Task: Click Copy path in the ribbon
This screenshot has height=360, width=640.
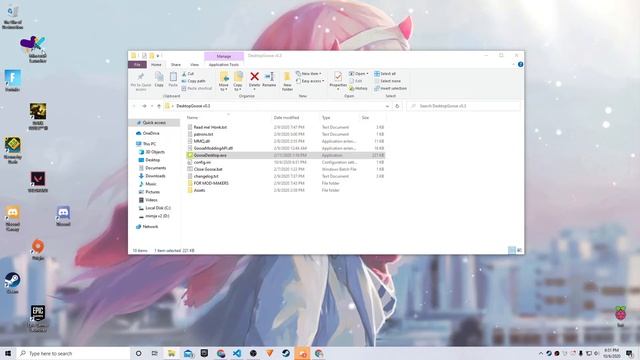Action: (x=193, y=81)
